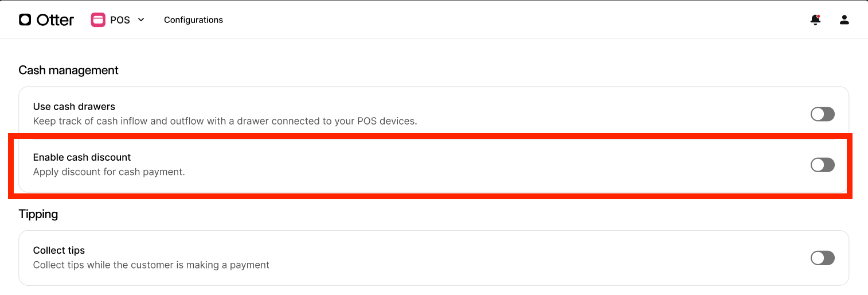
Task: Click the Otter wordmark text
Action: (55, 20)
